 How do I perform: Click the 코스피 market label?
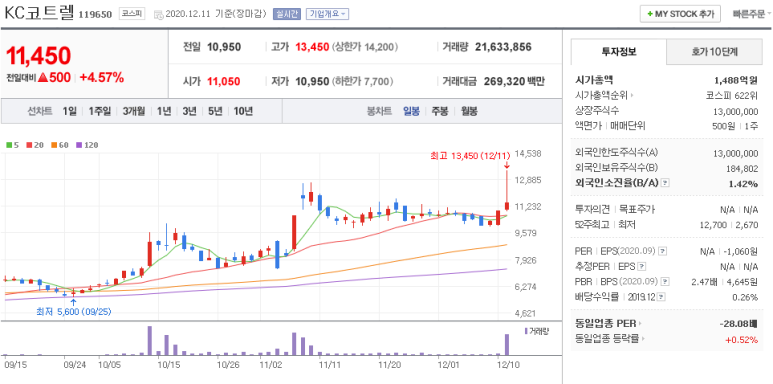[132, 14]
